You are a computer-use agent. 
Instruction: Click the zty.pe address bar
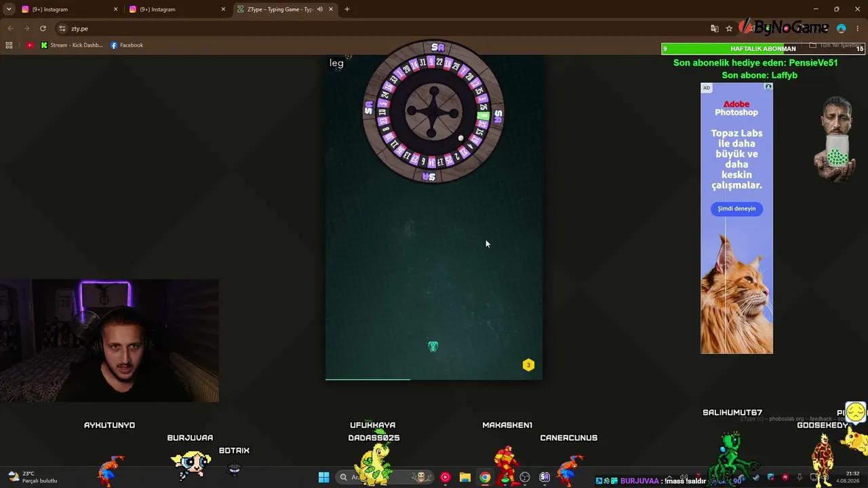click(x=380, y=28)
